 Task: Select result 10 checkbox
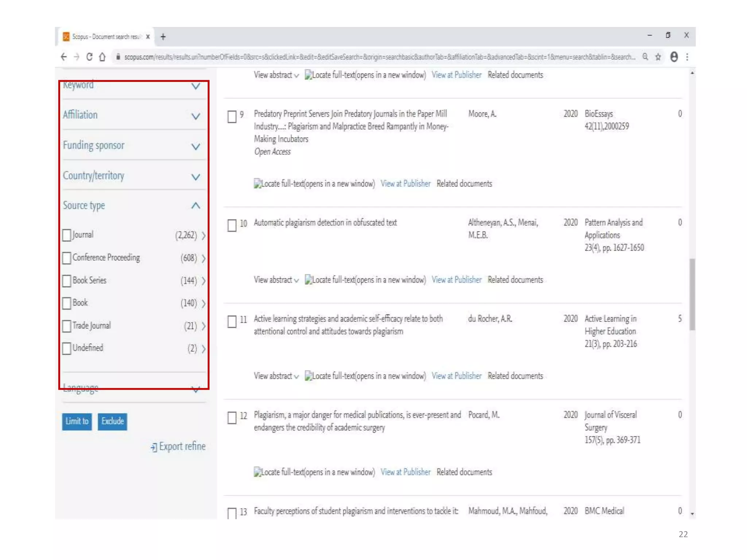tap(232, 225)
